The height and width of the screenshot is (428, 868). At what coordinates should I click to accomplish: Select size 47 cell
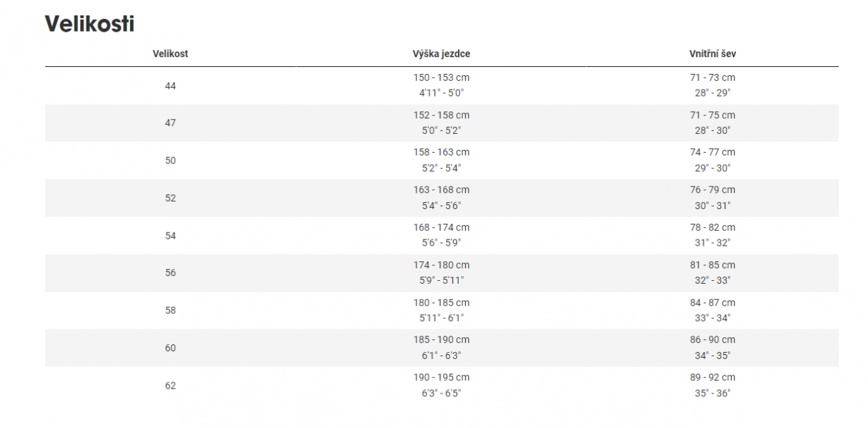pos(170,122)
